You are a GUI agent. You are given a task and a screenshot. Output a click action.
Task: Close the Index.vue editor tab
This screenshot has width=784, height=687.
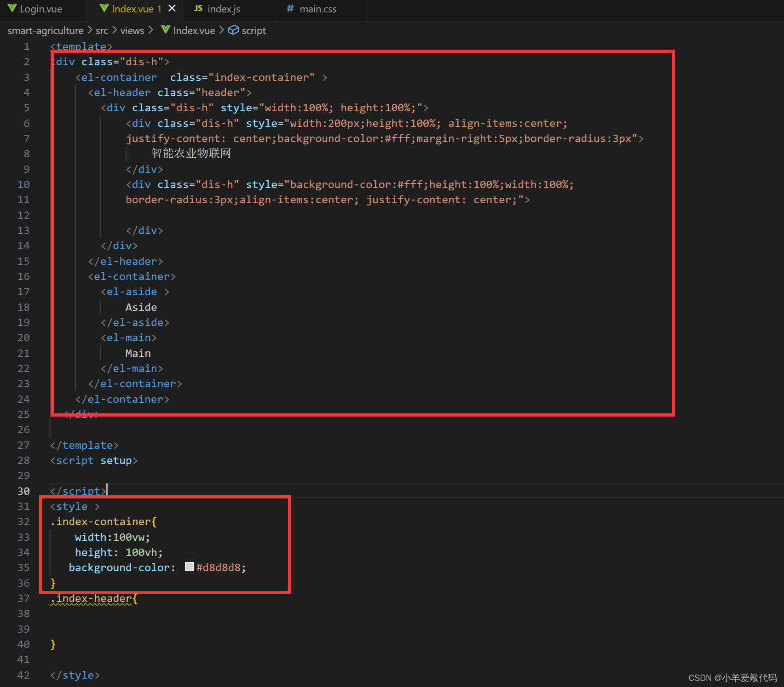[x=172, y=9]
